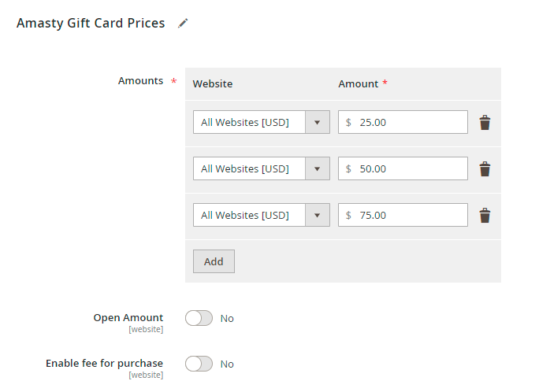This screenshot has height=392, width=539.
Task: Remove the 50.00 amount row via trash
Action: point(485,169)
